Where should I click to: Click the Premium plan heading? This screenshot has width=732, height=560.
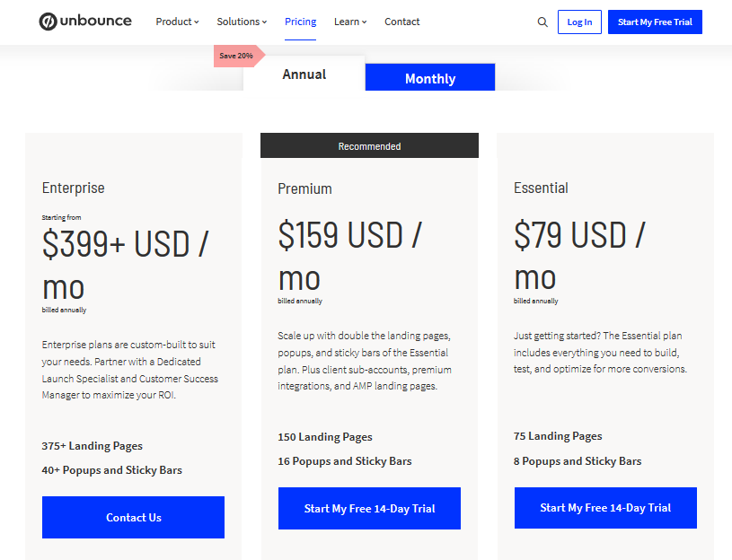(304, 188)
